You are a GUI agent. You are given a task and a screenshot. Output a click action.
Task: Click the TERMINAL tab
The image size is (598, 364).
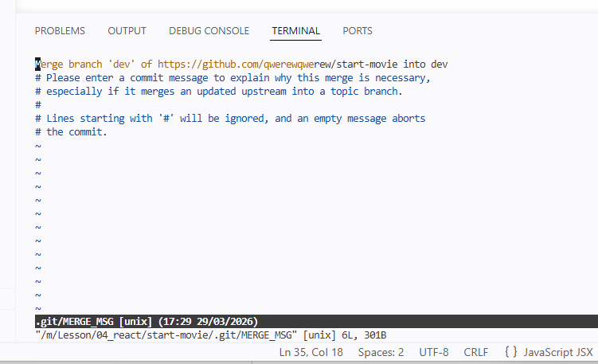(x=295, y=31)
